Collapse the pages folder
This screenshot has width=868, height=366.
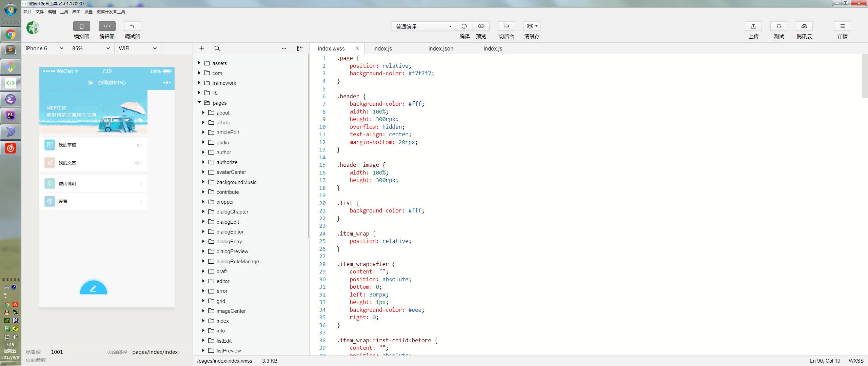pos(199,103)
